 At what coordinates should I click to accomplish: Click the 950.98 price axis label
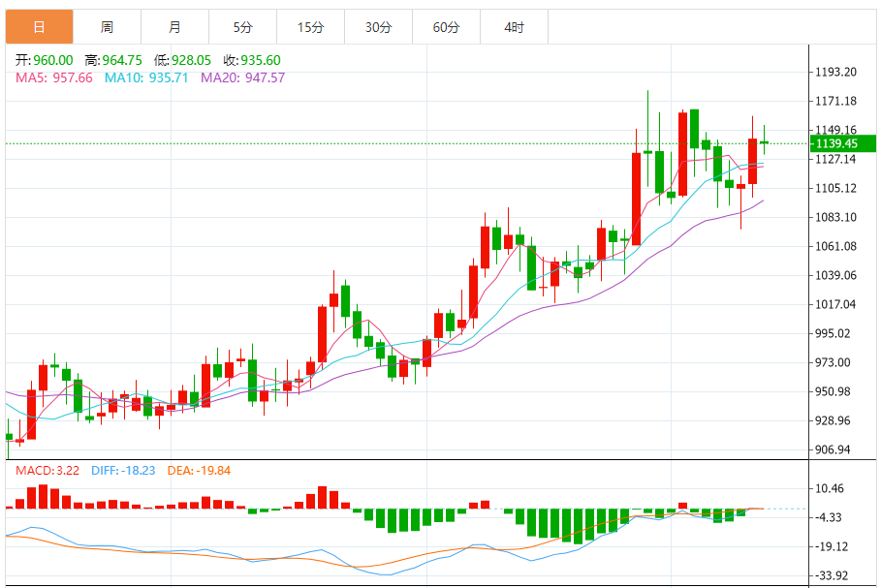[833, 391]
